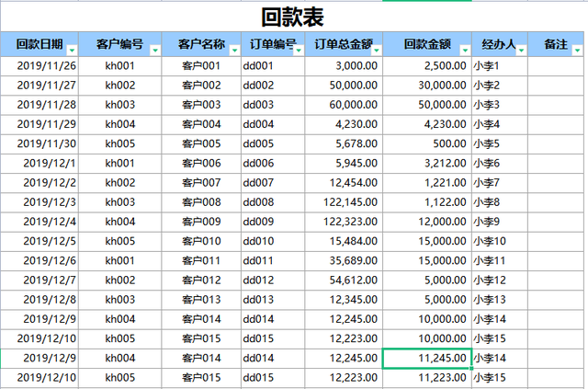
Task: Select order total cell 35,689.00
Action: point(344,261)
